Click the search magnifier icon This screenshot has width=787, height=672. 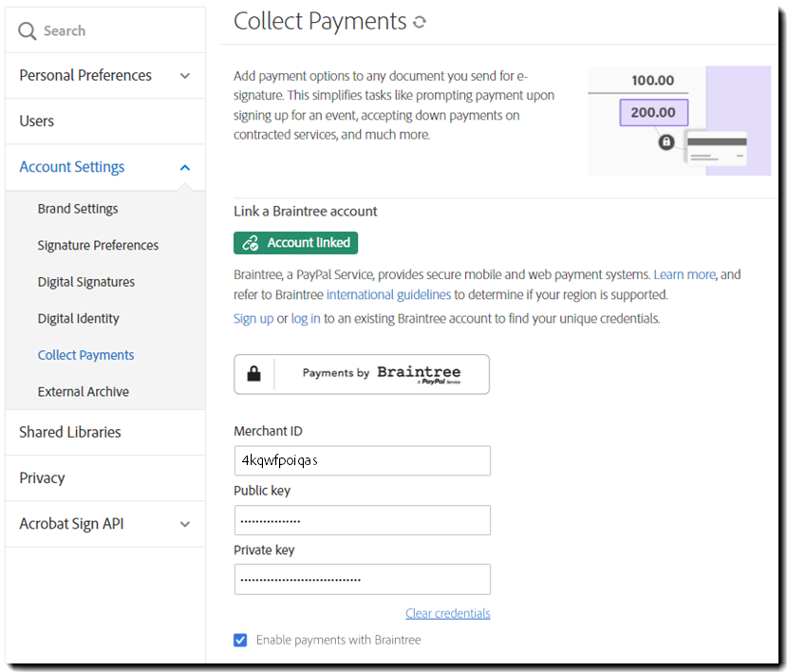[x=28, y=31]
